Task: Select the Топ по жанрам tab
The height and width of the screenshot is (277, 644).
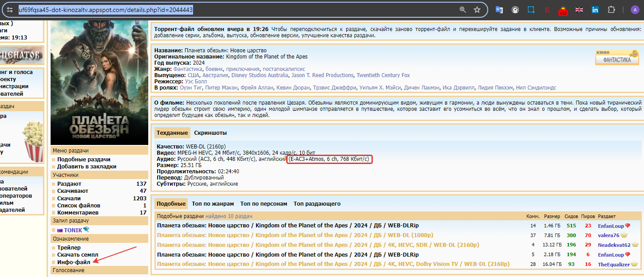Action: pos(213,204)
